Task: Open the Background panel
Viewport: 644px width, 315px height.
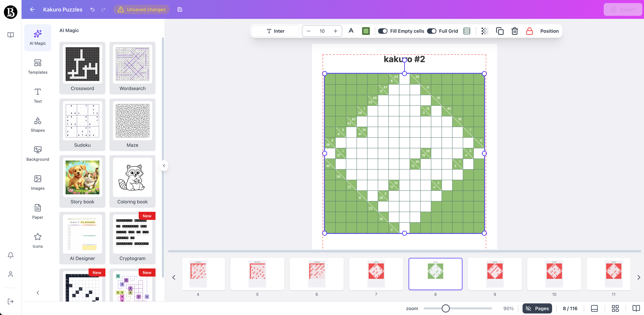Action: [x=37, y=153]
